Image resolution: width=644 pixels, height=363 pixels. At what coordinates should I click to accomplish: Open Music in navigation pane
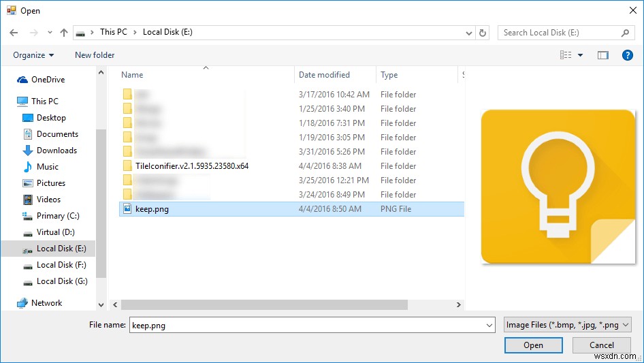click(47, 167)
